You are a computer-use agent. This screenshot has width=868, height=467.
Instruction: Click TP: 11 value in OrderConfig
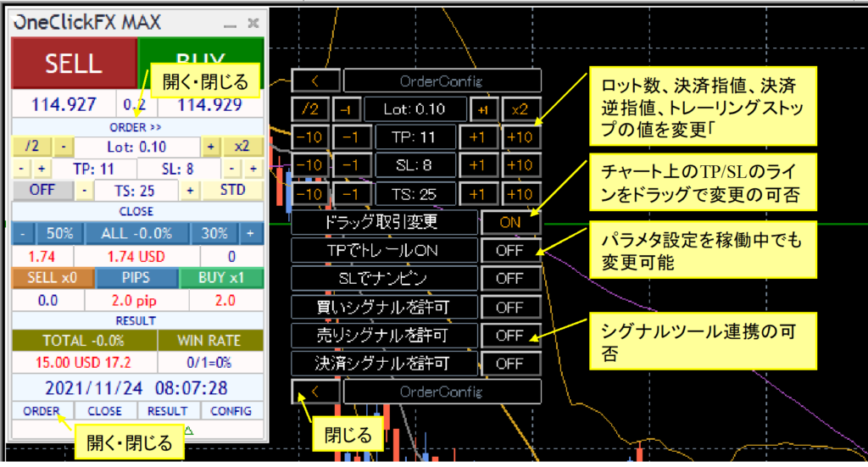[415, 137]
